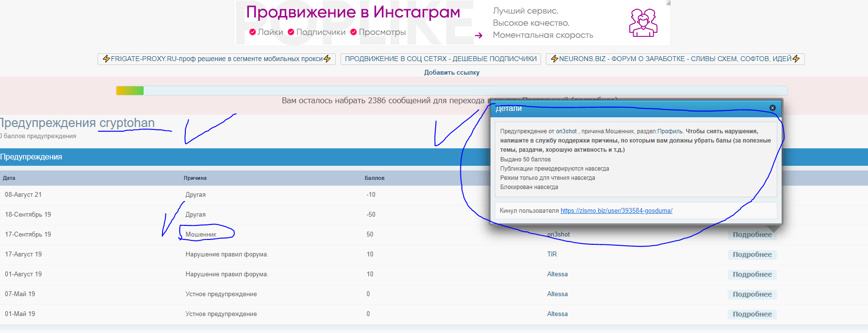
Task: Open ПРОДВИЖЕНИЕ В СОЦ СЕТЯХ ad link
Action: [441, 59]
